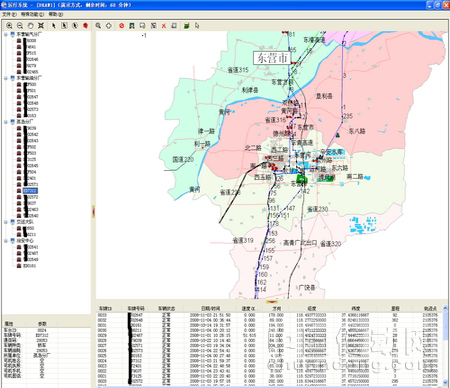450x388 pixels.
Task: Click the red circle stop icon
Action: pos(122,26)
